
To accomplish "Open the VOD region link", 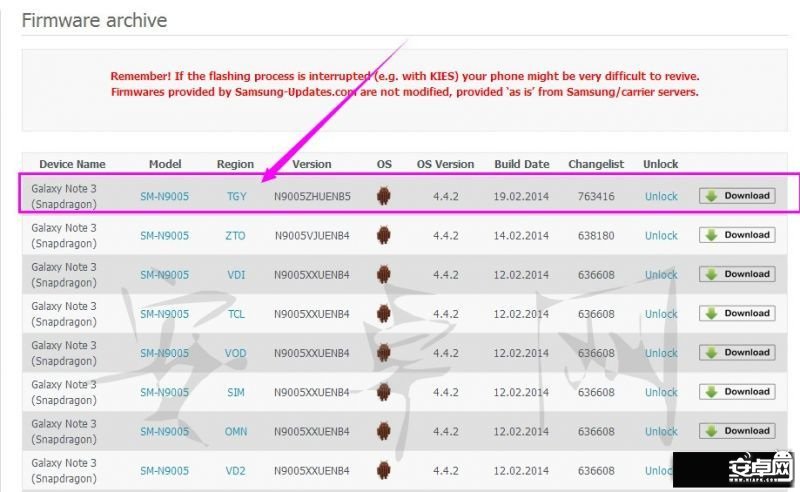I will tap(236, 353).
